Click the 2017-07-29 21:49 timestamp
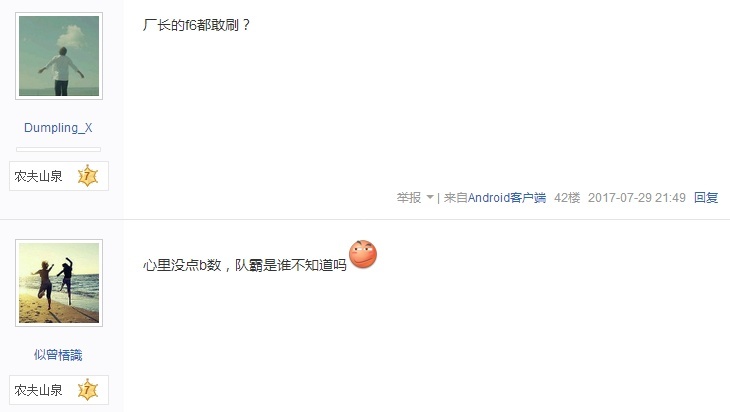Image resolution: width=730 pixels, height=412 pixels. (636, 197)
